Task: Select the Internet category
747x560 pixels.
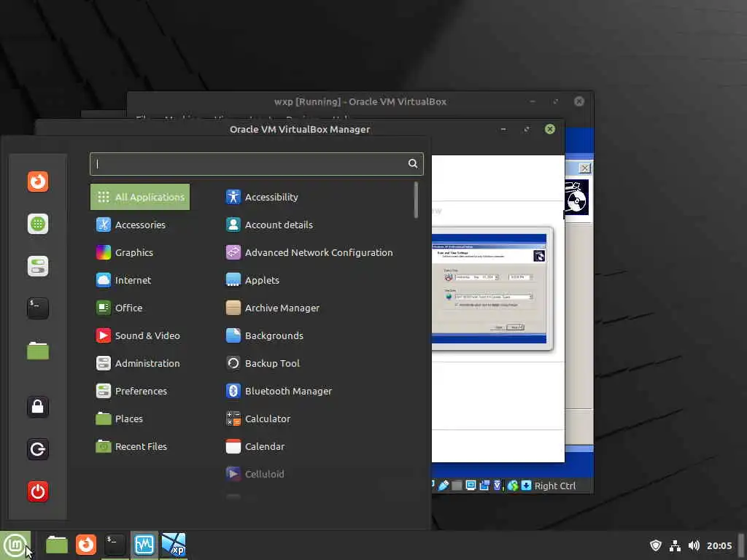Action: tap(140, 280)
